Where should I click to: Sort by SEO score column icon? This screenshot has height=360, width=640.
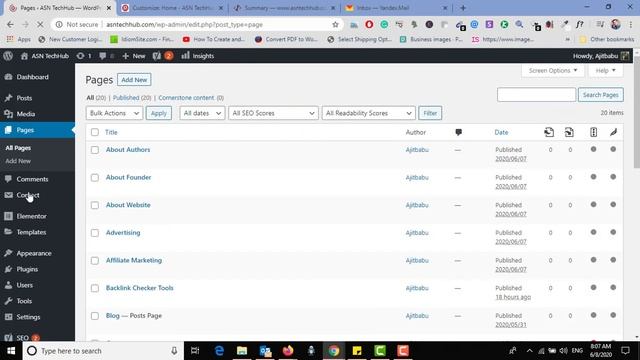[x=593, y=132]
